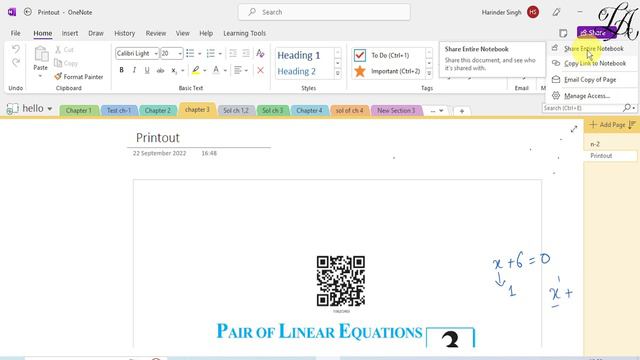Open the sol of ch 4 section tab

(x=349, y=111)
